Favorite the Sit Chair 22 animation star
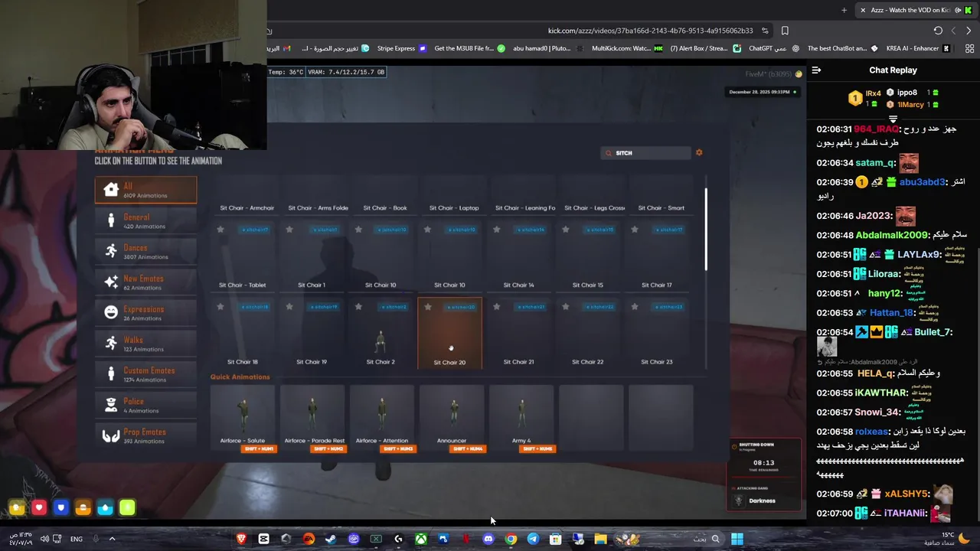The image size is (980, 551). (566, 307)
